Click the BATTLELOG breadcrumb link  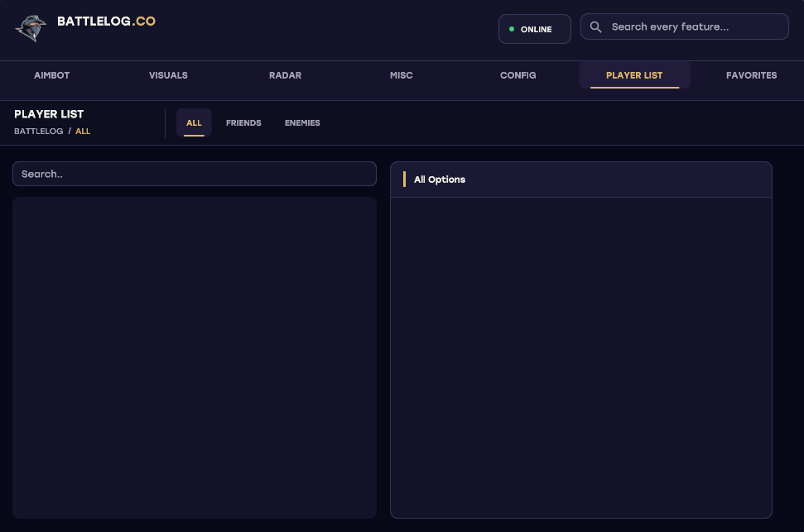click(x=38, y=132)
